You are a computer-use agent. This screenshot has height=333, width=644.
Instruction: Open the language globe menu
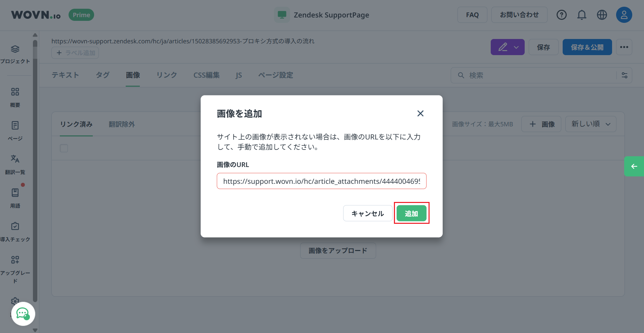coord(602,15)
